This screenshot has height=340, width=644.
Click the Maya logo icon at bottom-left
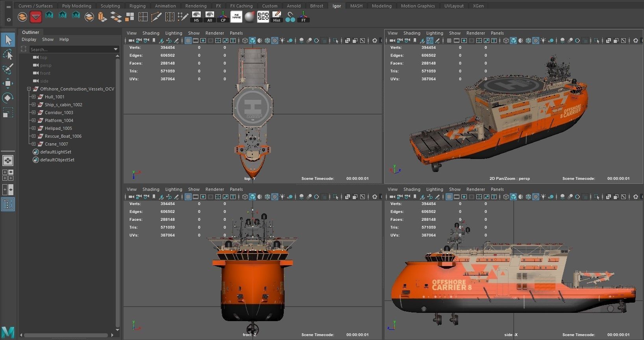8,332
